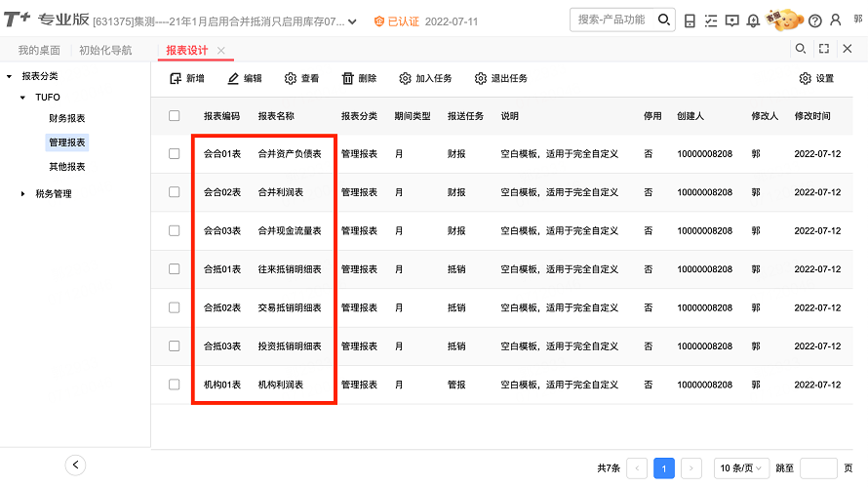Open the account set dropdown chevron
Screen dimensions: 868x487
352,22
